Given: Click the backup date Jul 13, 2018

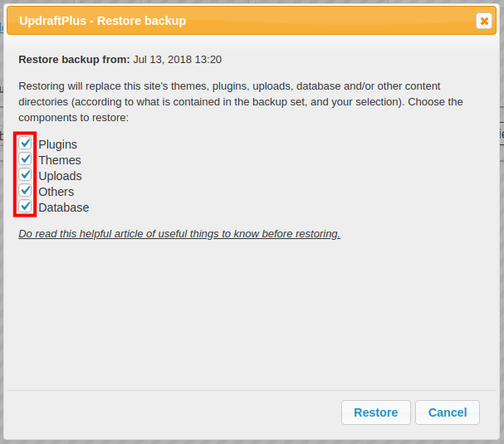Looking at the screenshot, I should click(x=177, y=60).
